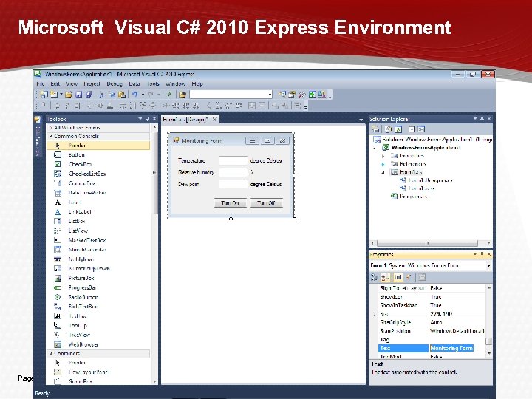
Task: Open the Debug menu
Action: click(115, 83)
